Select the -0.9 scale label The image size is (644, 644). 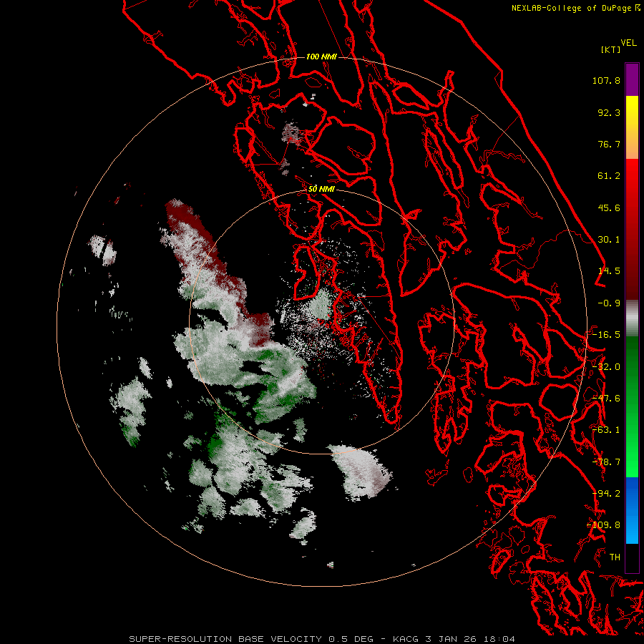click(609, 303)
